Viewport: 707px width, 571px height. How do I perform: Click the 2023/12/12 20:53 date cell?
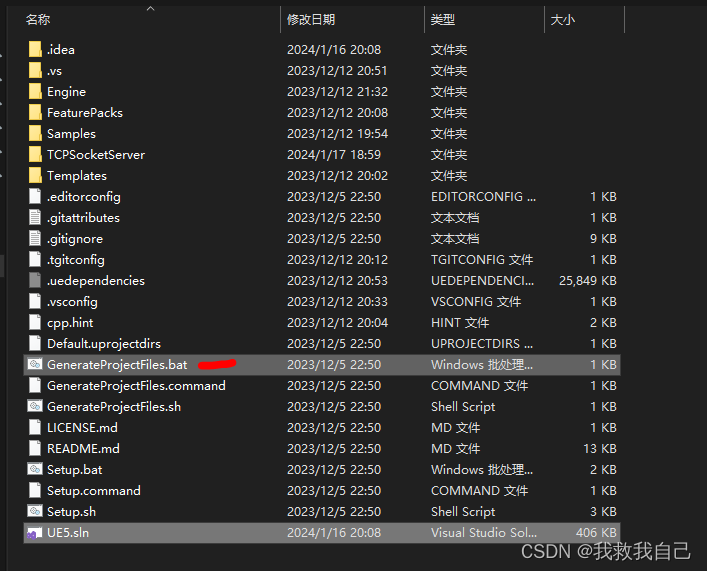point(337,281)
